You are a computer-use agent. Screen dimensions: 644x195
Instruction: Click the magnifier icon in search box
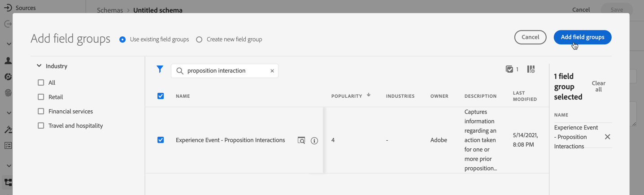tap(180, 71)
